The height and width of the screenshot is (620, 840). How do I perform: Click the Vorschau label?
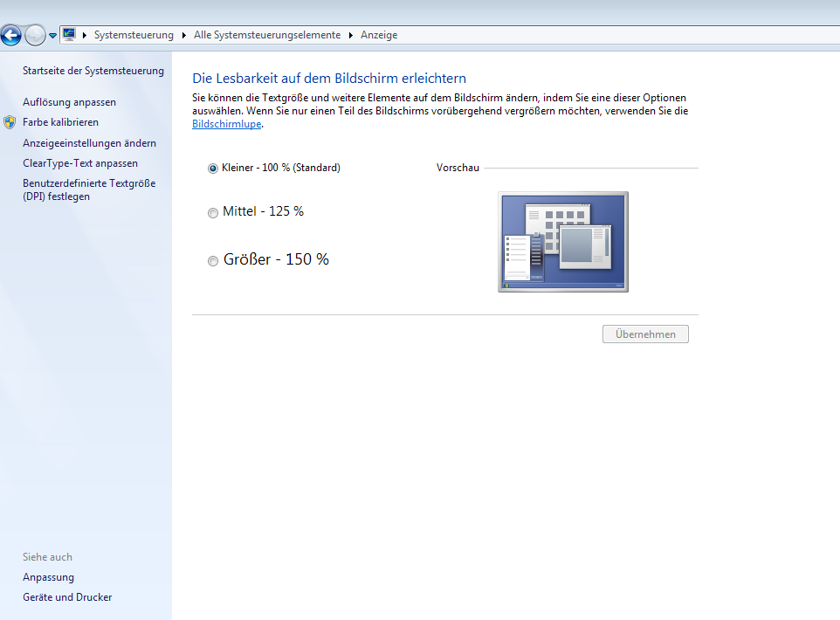458,168
